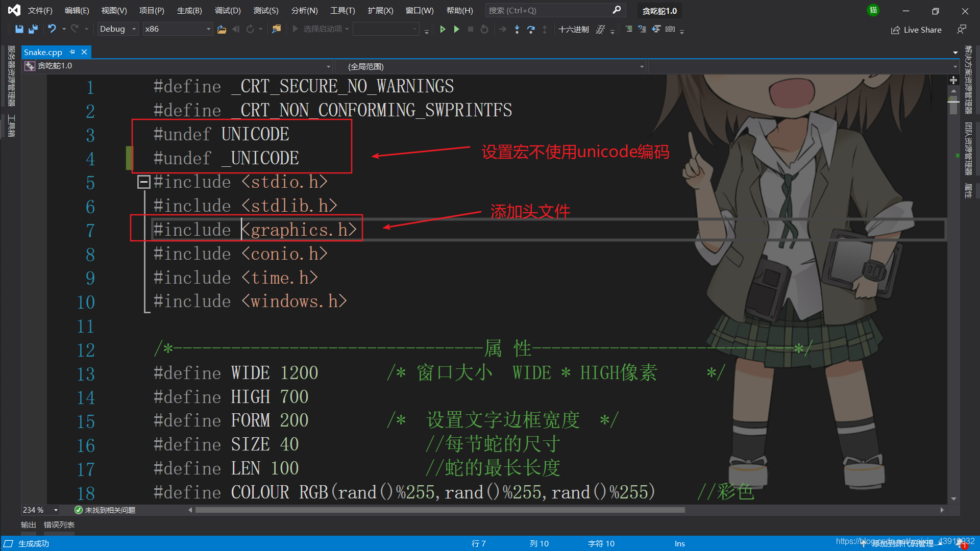Image resolution: width=980 pixels, height=551 pixels.
Task: Open the Debug configuration dropdown
Action: coord(118,29)
